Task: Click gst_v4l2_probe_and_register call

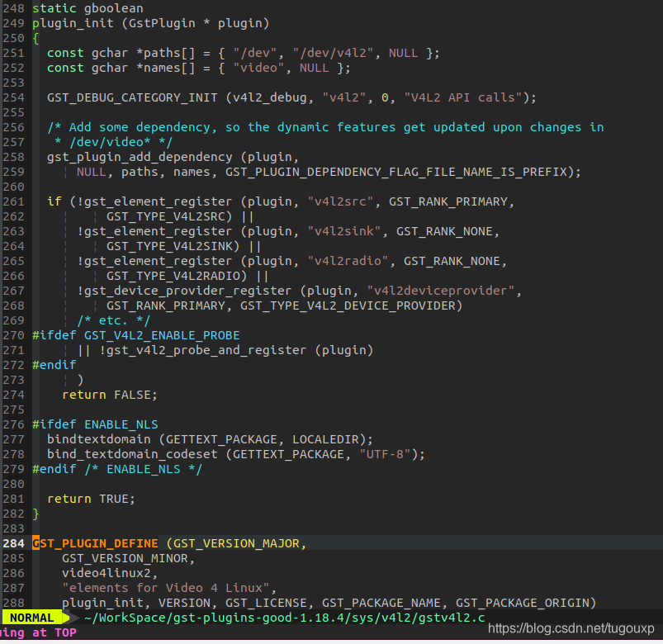Action: coord(206,351)
